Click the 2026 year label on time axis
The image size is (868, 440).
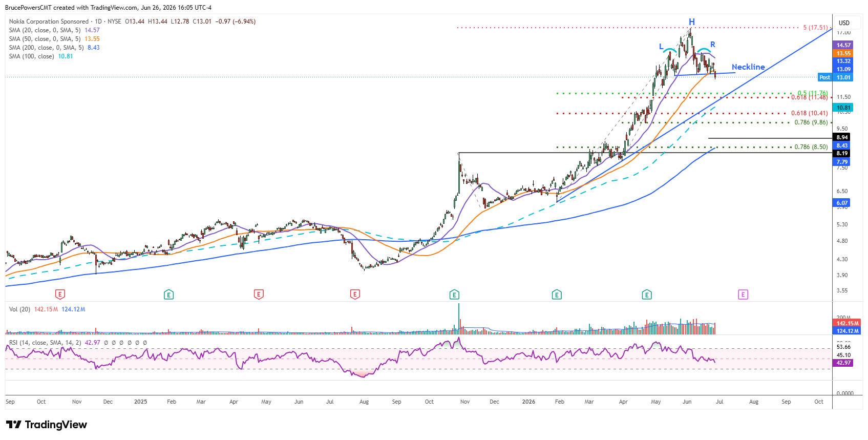pos(528,402)
